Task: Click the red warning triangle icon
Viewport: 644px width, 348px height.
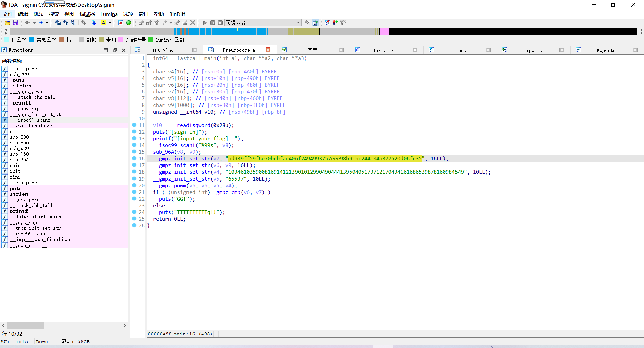Action: 121,23
